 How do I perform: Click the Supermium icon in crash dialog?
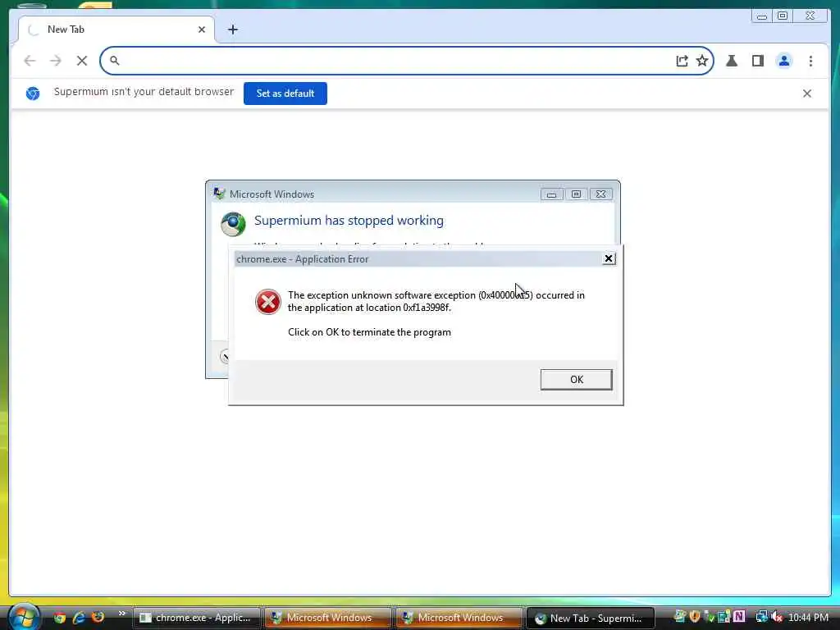pyautogui.click(x=233, y=224)
